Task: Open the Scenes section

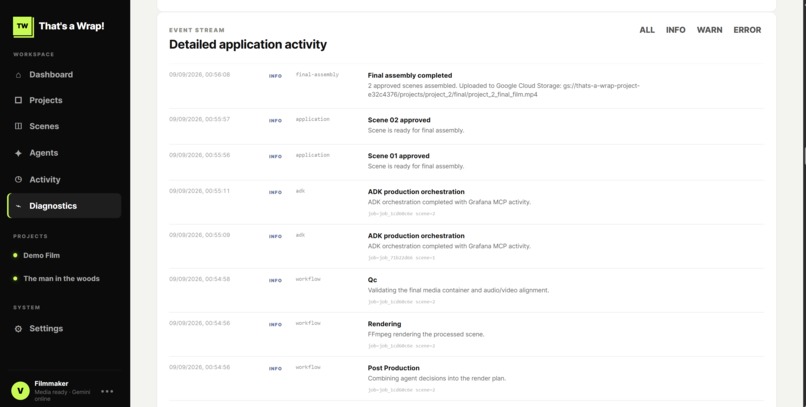Action: pyautogui.click(x=64, y=126)
